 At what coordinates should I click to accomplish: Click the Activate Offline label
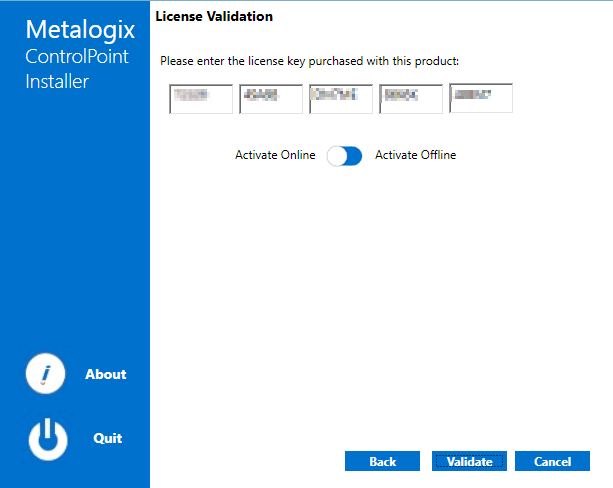click(x=415, y=155)
